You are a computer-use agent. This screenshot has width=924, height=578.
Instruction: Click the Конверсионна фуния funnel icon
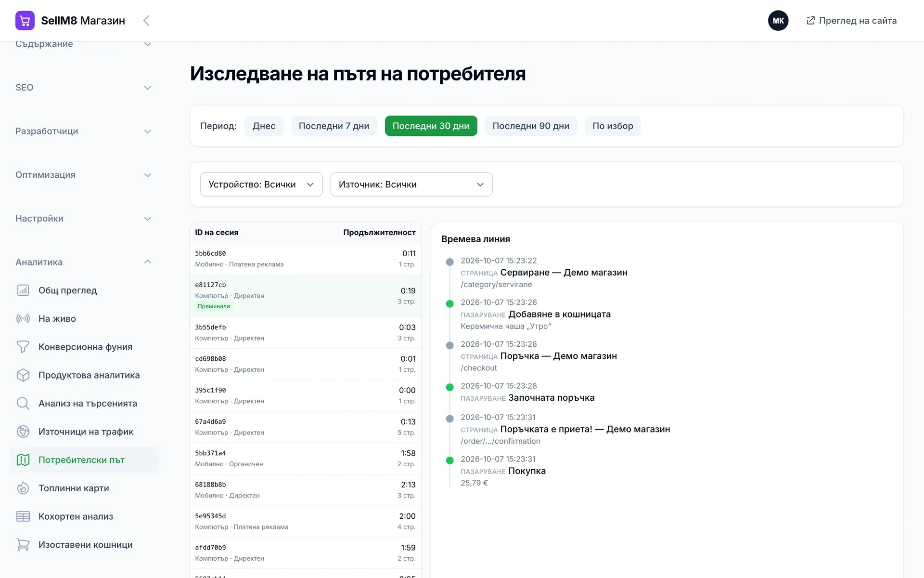pyautogui.click(x=23, y=347)
